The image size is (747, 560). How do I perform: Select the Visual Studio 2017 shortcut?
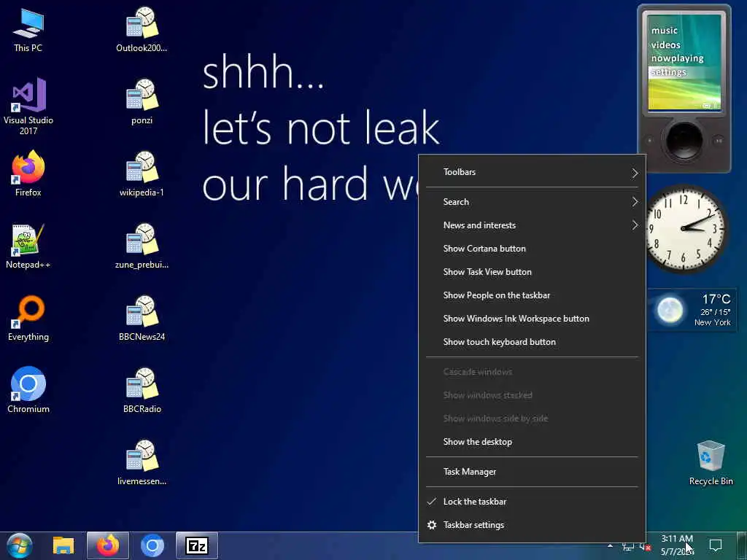point(28,106)
